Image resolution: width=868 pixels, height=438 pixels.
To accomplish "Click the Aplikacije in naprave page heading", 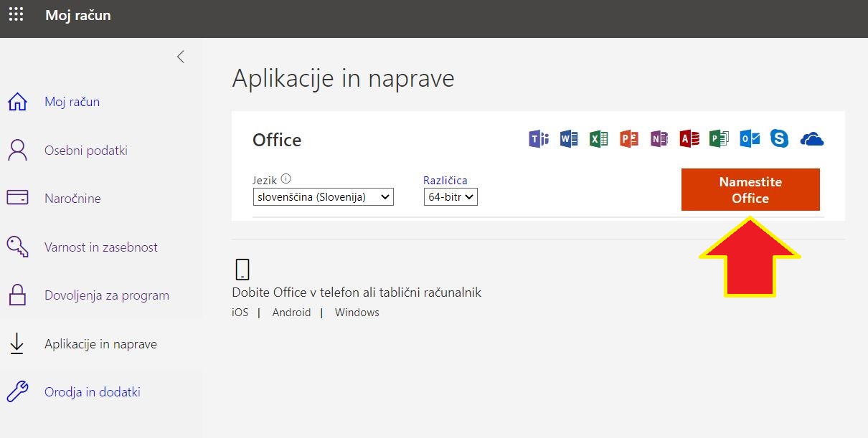I will click(343, 78).
